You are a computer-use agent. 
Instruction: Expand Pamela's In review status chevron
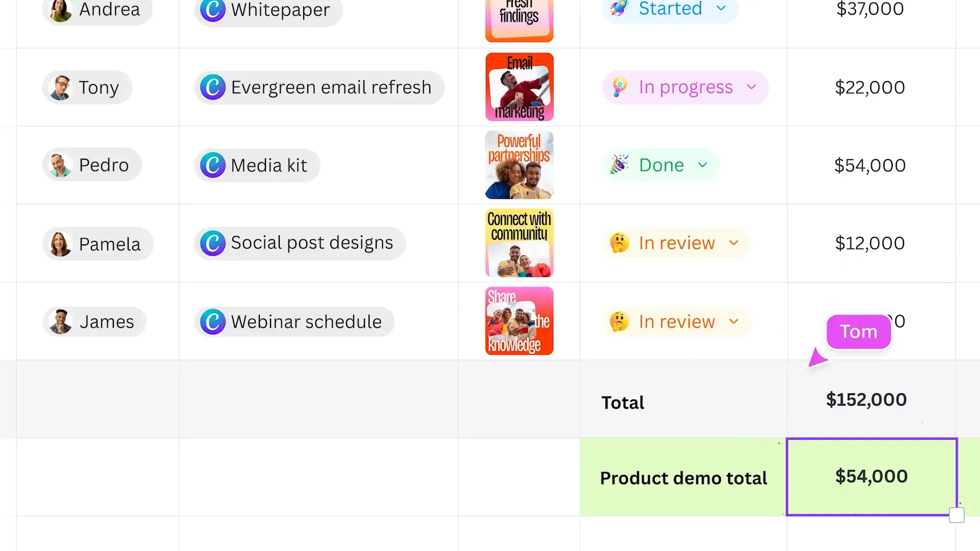(x=734, y=243)
